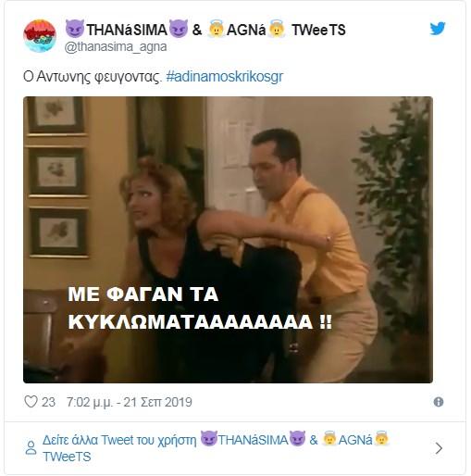Screen dimensions: 471x476
Task: Follow the 'Δείτε άλλα Tweet του χρήστη' link
Action: [x=119, y=440]
